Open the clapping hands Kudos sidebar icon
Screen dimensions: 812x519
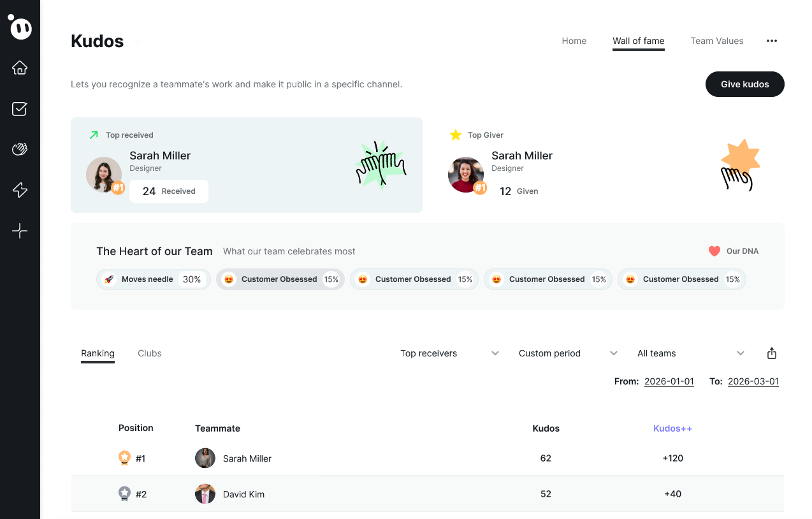coord(20,149)
